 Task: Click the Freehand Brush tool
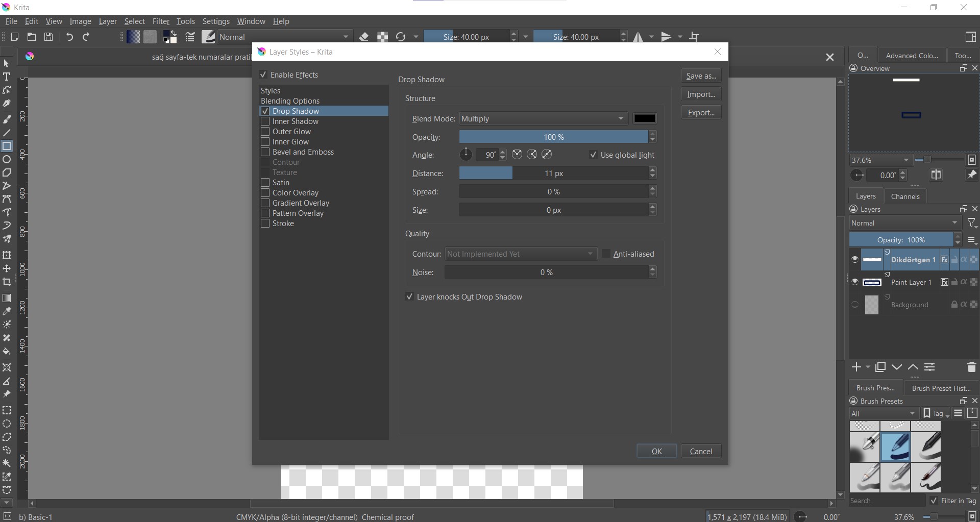click(7, 120)
